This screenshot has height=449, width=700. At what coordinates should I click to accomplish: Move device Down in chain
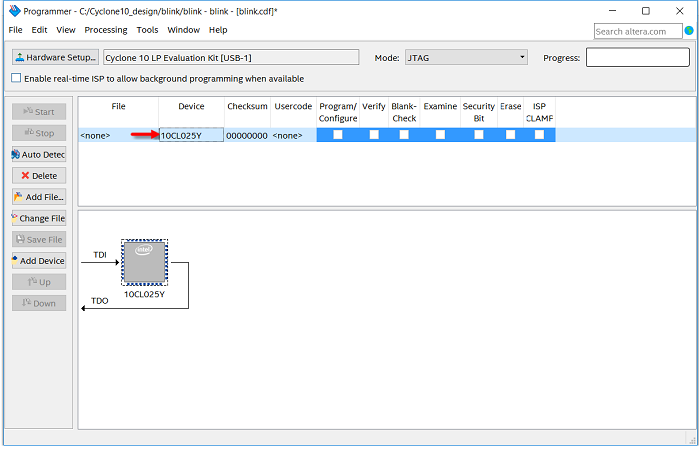coord(39,303)
